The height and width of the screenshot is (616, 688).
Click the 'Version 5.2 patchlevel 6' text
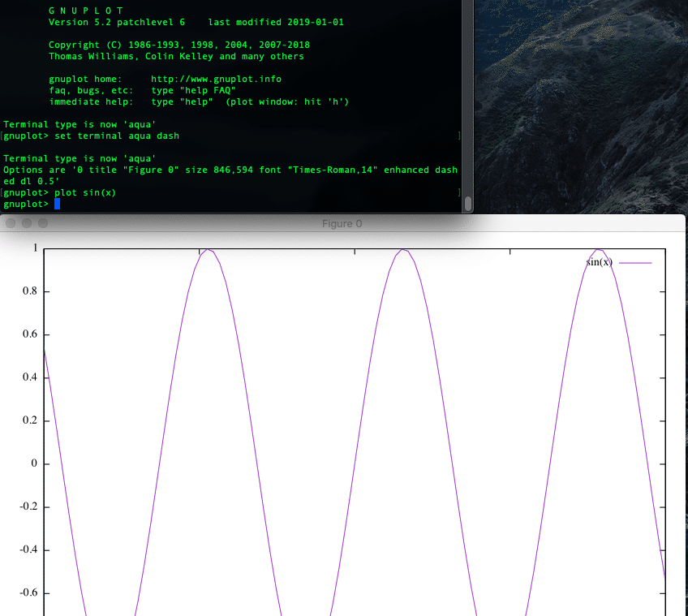(x=117, y=23)
